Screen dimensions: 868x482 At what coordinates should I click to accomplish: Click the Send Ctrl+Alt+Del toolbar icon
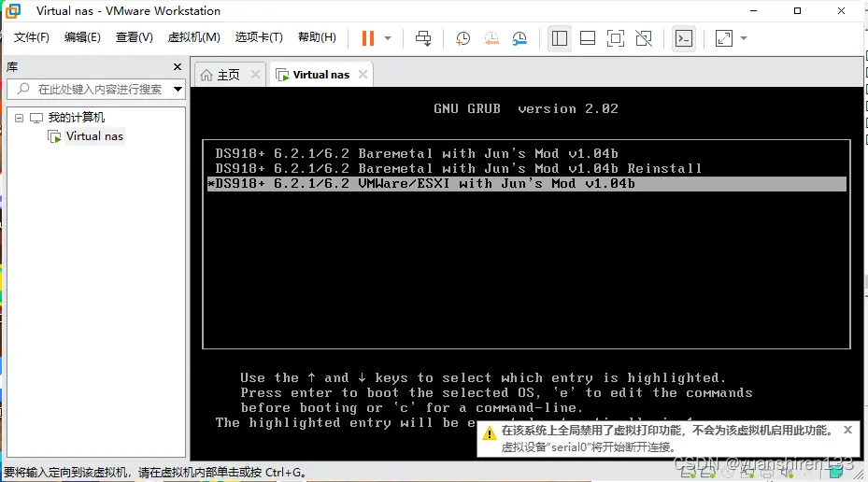pyautogui.click(x=423, y=38)
